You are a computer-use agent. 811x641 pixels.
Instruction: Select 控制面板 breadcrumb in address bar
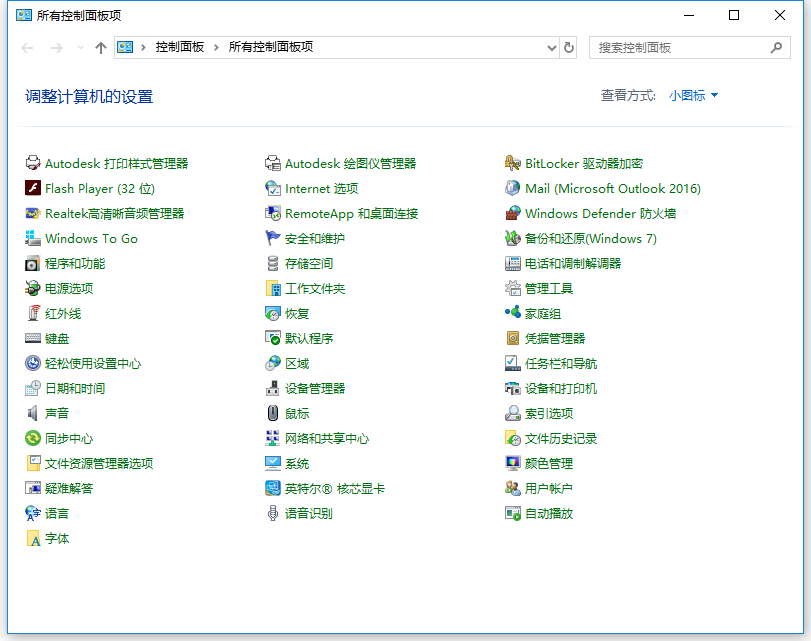pyautogui.click(x=180, y=47)
